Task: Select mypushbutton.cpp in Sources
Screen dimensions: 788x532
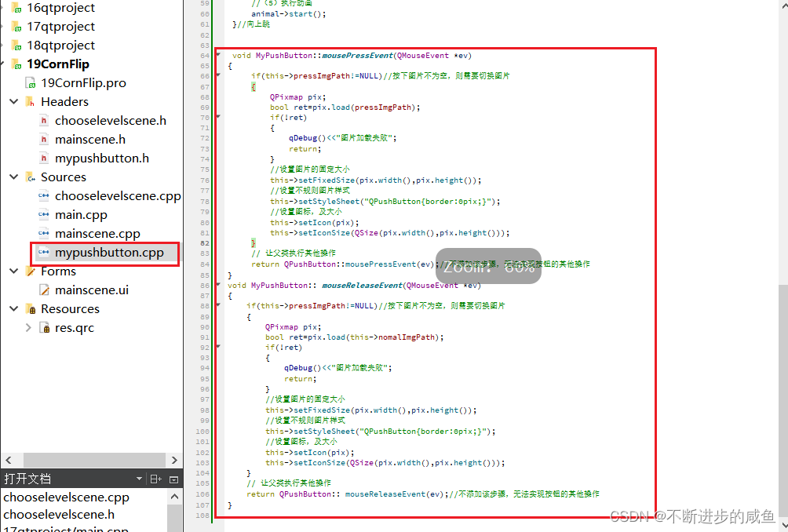Action: click(x=109, y=252)
